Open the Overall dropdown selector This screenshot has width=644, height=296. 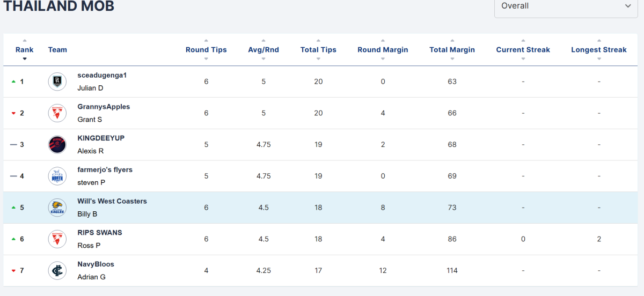[x=566, y=6]
